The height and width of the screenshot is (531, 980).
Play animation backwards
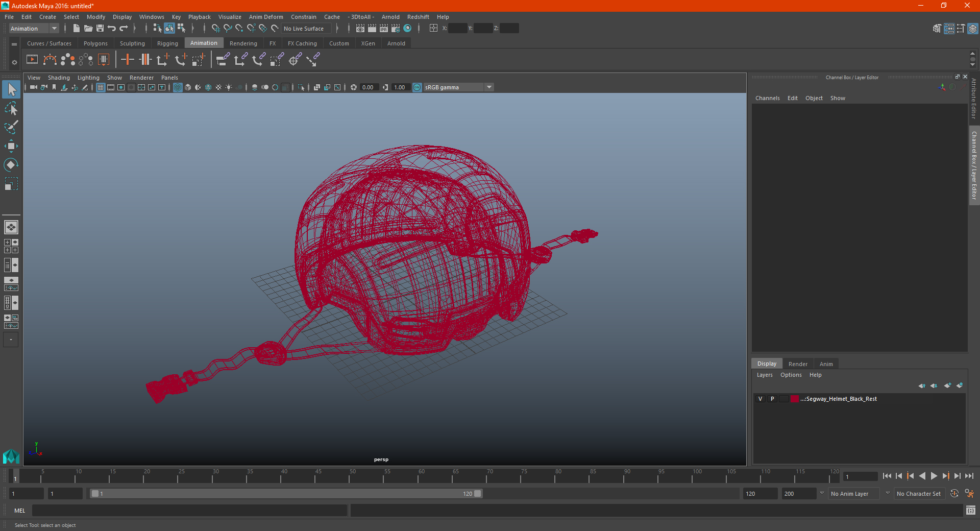pyautogui.click(x=922, y=476)
